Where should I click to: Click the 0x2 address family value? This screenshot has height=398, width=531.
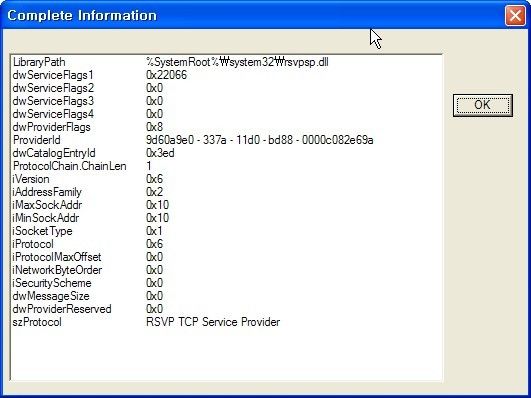pos(154,192)
